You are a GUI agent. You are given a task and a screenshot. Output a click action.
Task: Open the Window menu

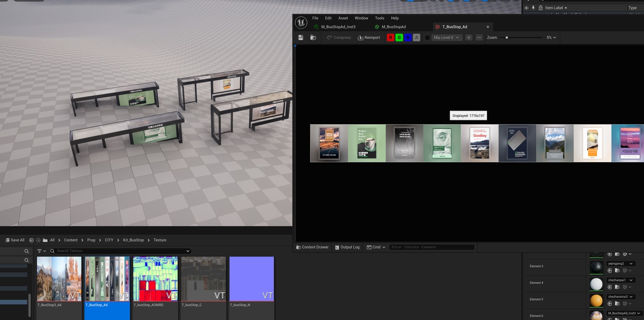pos(361,18)
